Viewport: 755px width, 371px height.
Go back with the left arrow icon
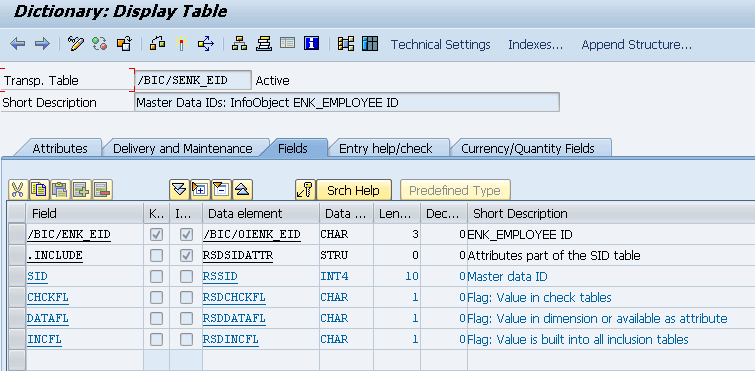pyautogui.click(x=17, y=44)
